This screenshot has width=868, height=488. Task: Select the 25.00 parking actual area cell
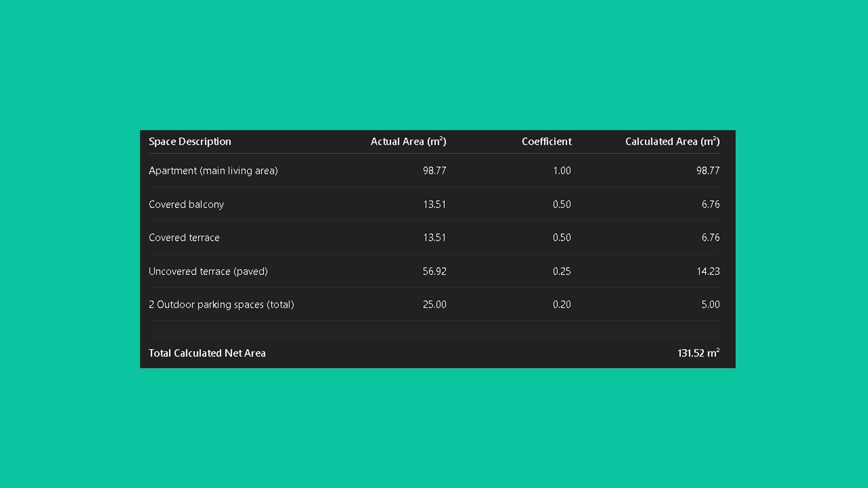point(435,305)
